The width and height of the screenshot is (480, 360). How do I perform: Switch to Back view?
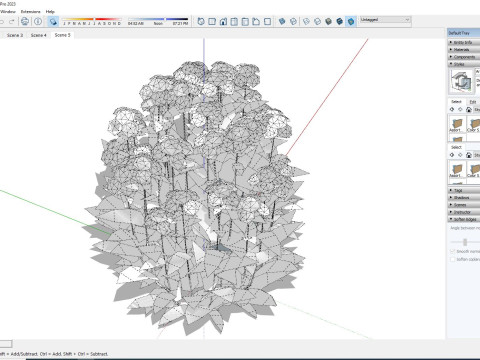tap(245, 22)
